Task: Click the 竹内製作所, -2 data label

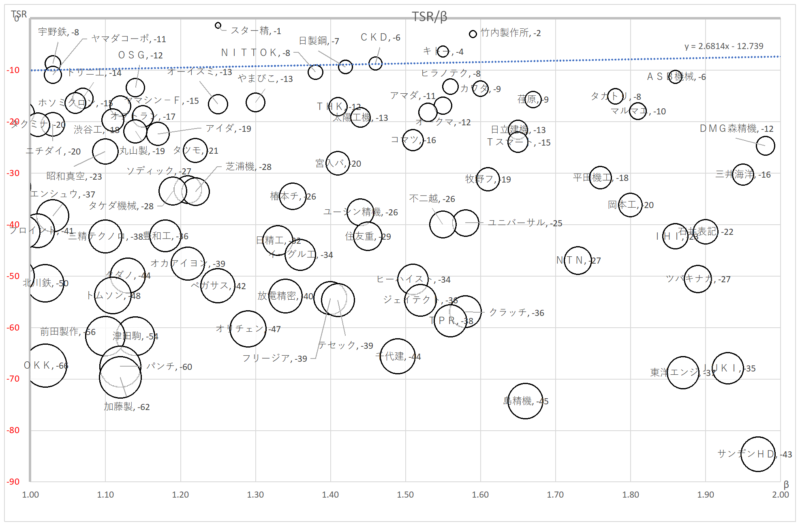Action: pyautogui.click(x=511, y=33)
